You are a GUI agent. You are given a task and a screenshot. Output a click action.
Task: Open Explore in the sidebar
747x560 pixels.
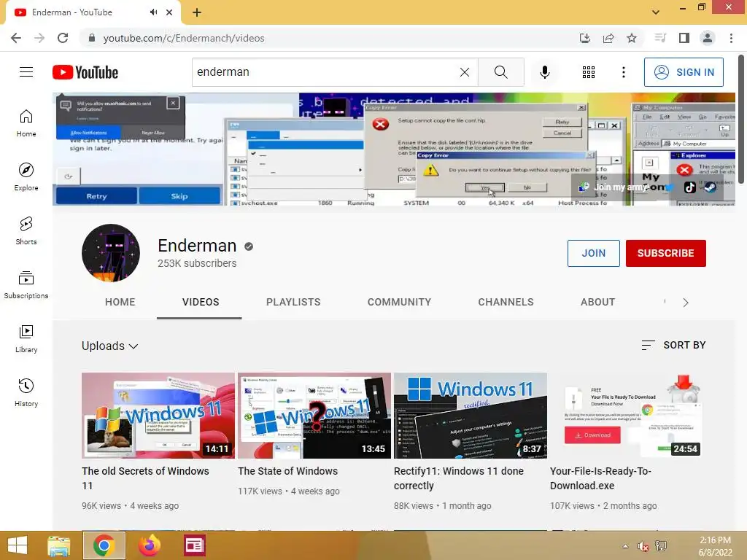coord(26,176)
